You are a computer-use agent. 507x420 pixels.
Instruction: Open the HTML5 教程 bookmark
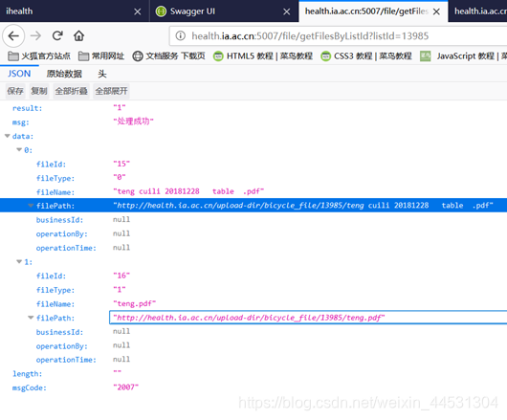click(x=263, y=56)
